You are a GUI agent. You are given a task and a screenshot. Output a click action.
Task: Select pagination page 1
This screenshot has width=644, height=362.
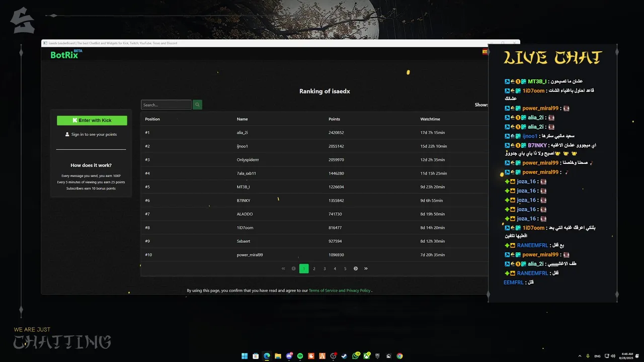pos(304,268)
